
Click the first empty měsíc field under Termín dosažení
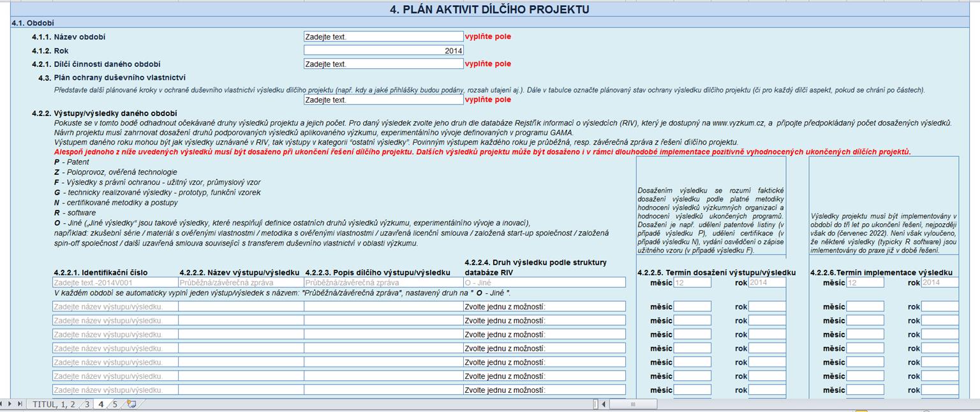coord(692,307)
